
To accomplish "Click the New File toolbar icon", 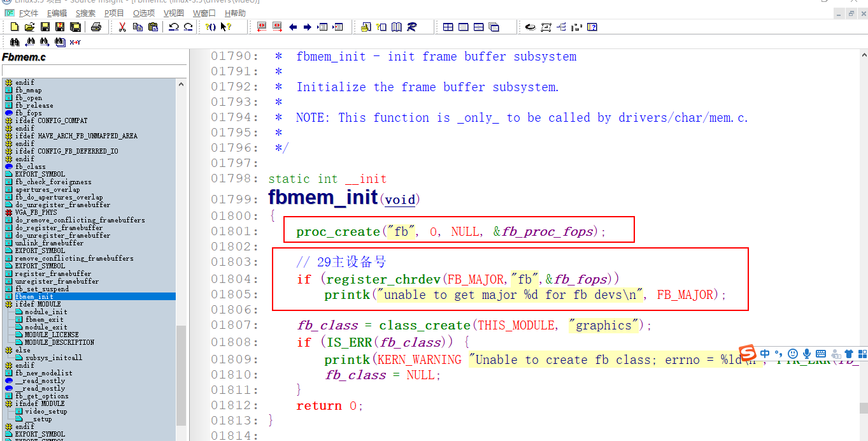I will 15,27.
